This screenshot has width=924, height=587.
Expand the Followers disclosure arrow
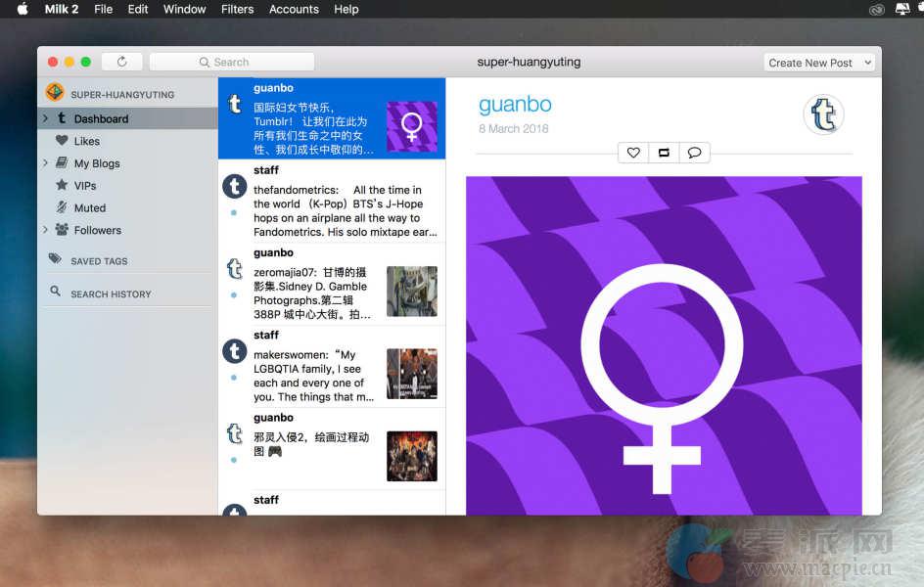click(x=46, y=230)
